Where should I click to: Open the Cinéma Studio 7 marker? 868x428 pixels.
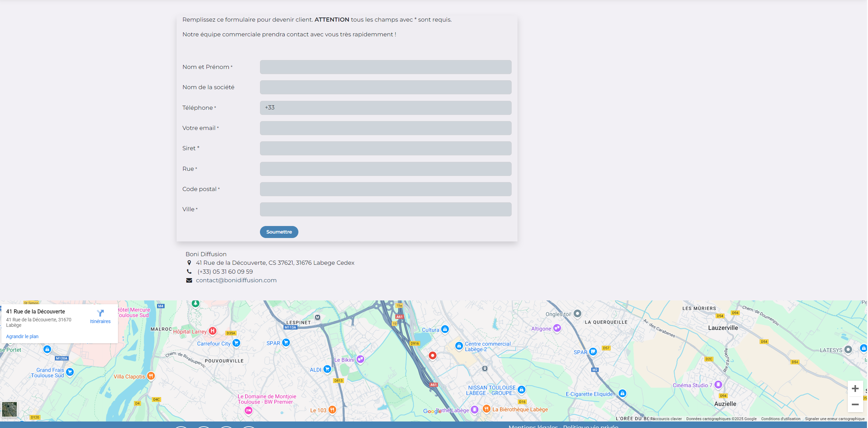718,385
